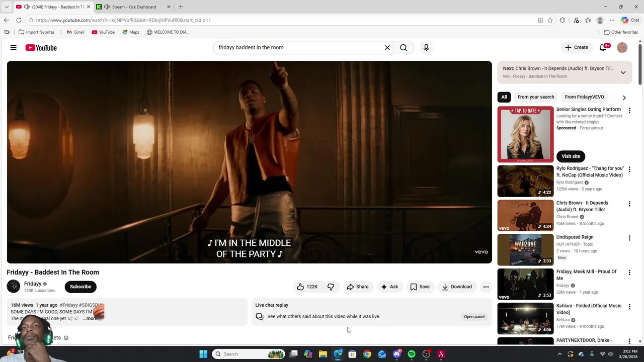Play the Undisputed Reign Warzone thumbnail
Image resolution: width=644 pixels, height=362 pixels.
click(x=525, y=250)
